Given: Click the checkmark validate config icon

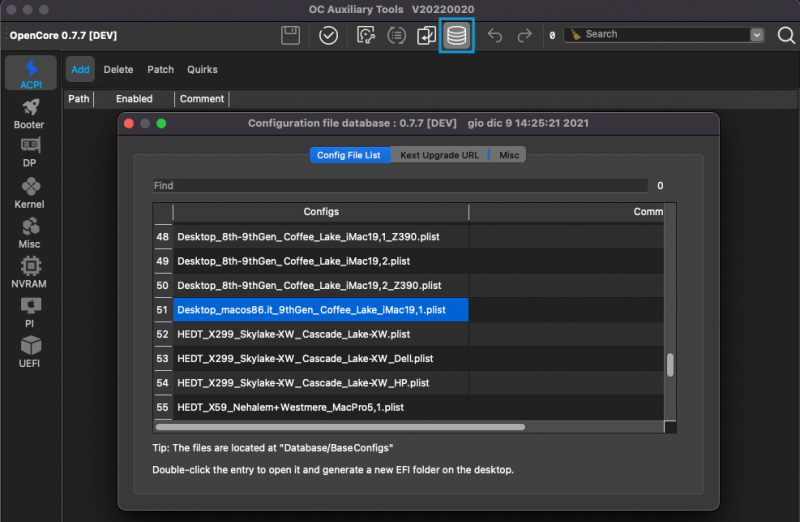Looking at the screenshot, I should [328, 36].
